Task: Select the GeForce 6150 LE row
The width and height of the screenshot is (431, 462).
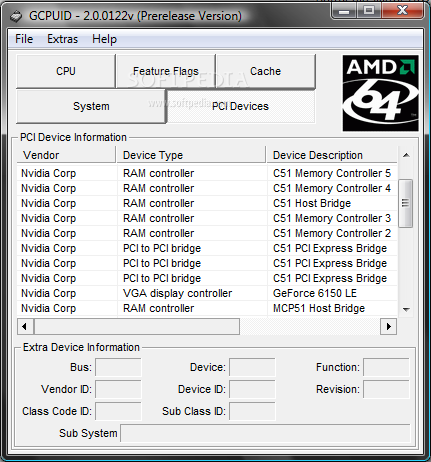Action: coord(207,293)
